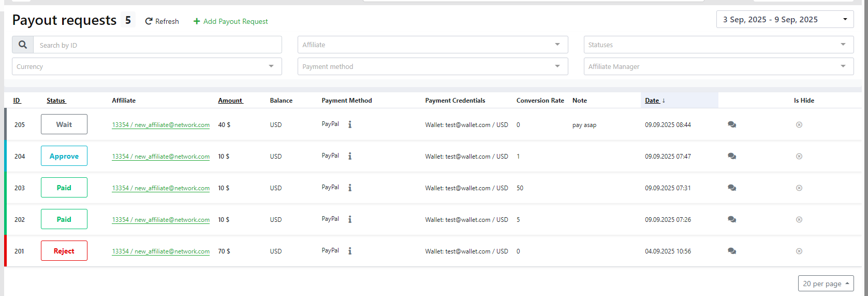Click the Search by ID field
Image resolution: width=868 pixels, height=296 pixels.
(x=157, y=45)
